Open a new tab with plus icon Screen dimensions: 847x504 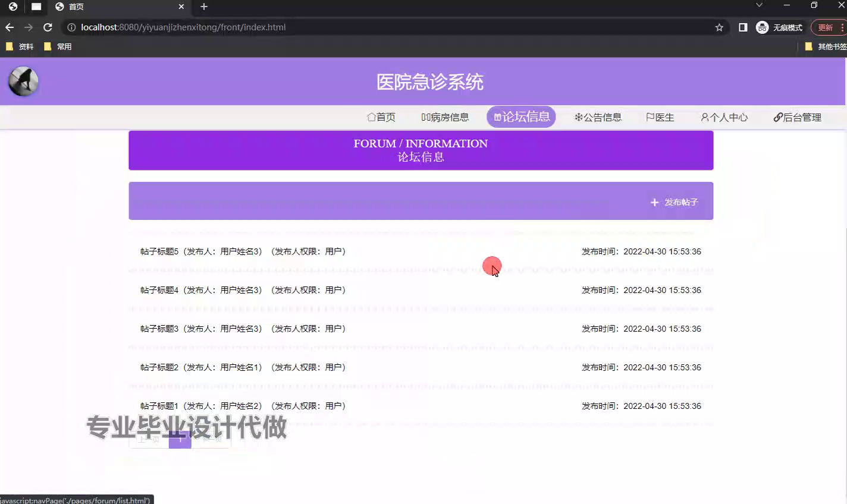204,7
